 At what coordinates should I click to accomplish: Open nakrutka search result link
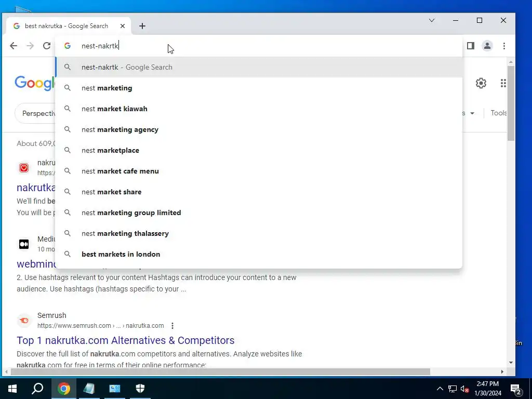point(36,187)
